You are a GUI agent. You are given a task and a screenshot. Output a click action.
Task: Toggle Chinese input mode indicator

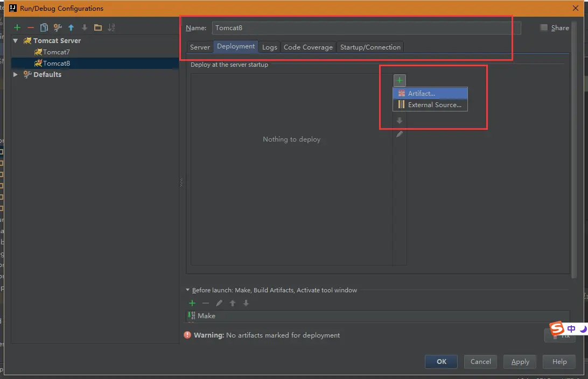571,329
